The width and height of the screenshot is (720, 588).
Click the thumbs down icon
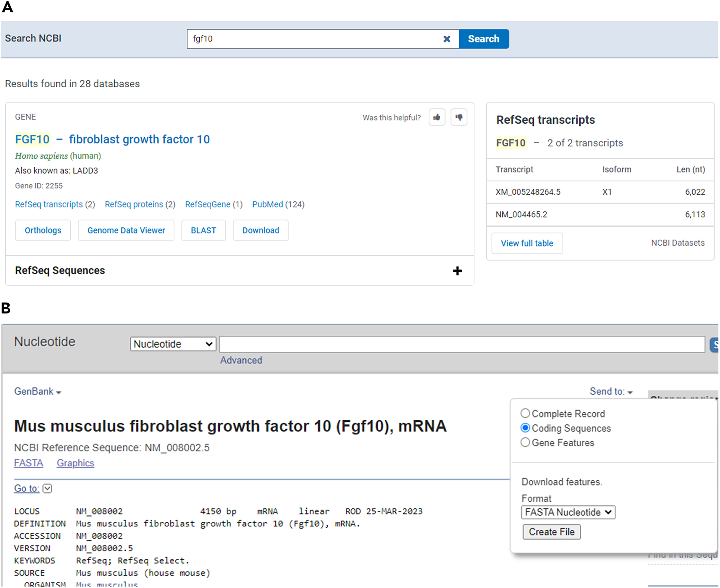pos(459,117)
